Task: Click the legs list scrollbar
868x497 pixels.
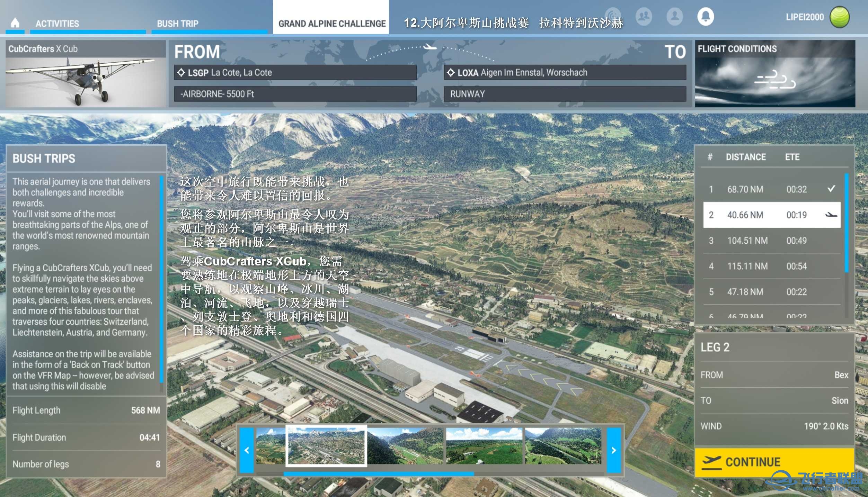Action: [847, 223]
